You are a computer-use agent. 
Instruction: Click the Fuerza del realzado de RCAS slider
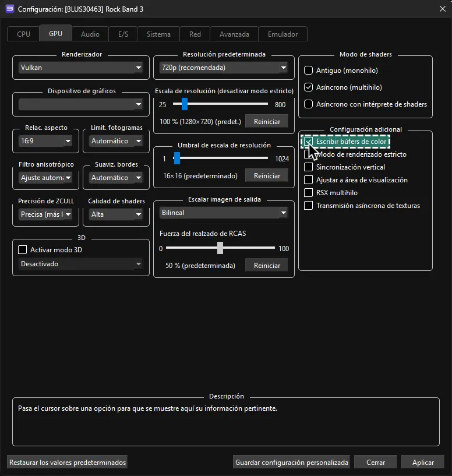[220, 248]
